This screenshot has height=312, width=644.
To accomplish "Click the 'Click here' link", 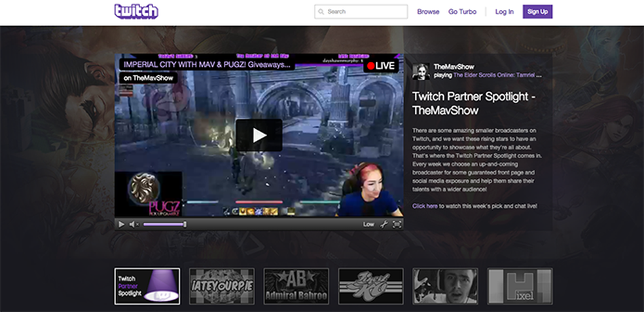I will [425, 206].
